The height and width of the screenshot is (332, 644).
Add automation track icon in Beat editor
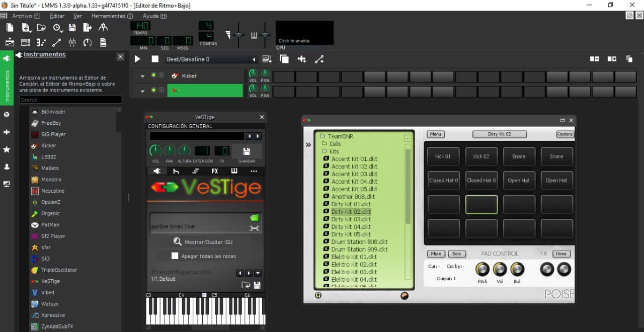coord(319,59)
